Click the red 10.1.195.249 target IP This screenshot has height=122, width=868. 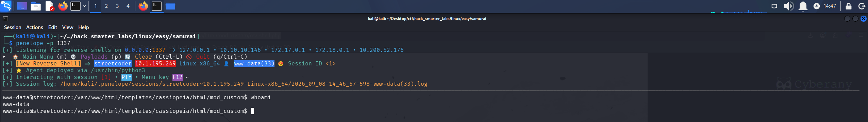click(155, 64)
